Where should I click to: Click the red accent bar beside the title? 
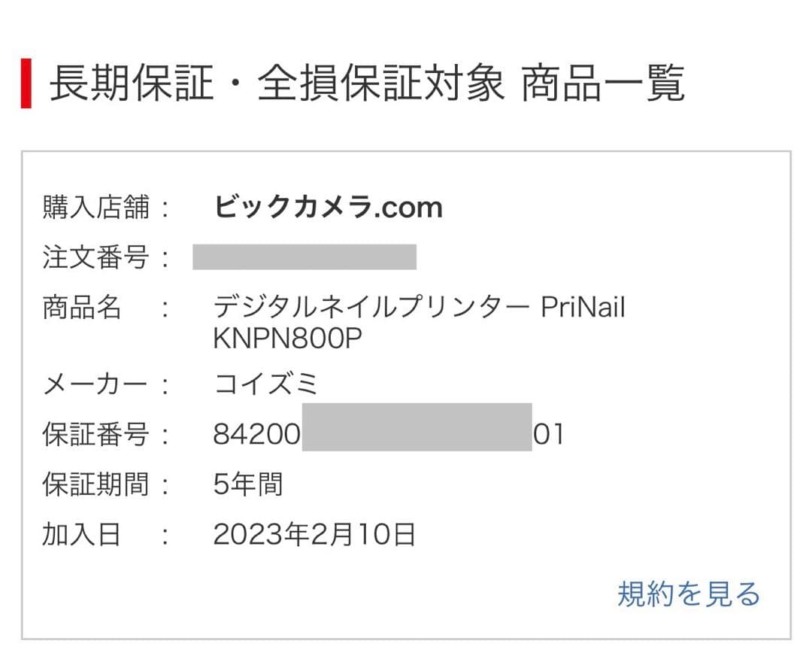(27, 83)
